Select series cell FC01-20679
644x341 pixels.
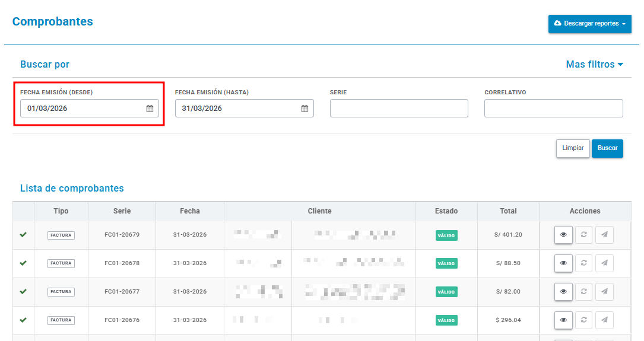122,235
